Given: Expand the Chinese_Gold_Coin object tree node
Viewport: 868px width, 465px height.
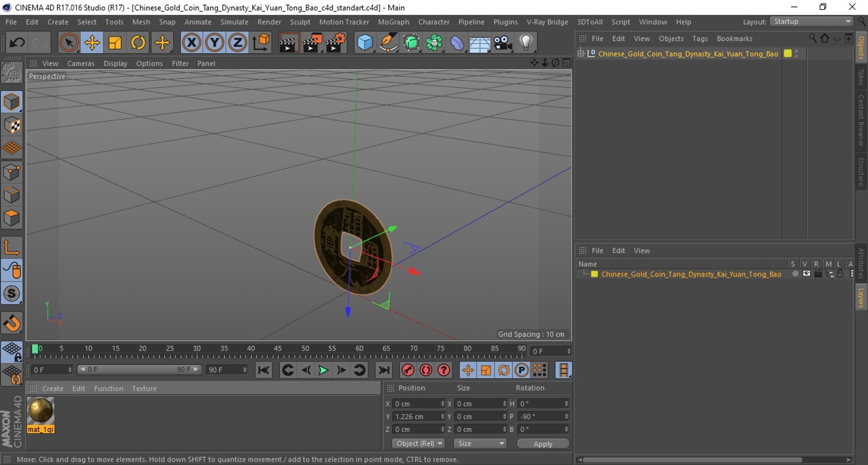Looking at the screenshot, I should pos(581,53).
